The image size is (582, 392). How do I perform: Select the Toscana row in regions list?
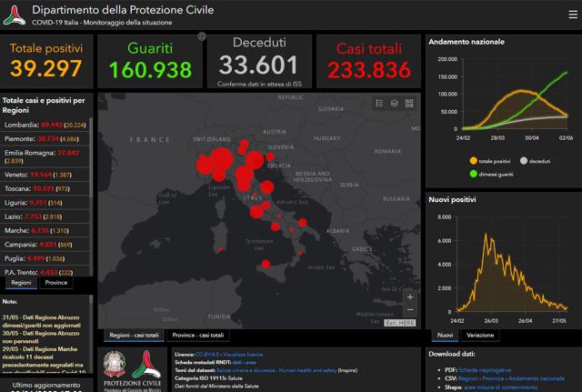click(x=45, y=188)
